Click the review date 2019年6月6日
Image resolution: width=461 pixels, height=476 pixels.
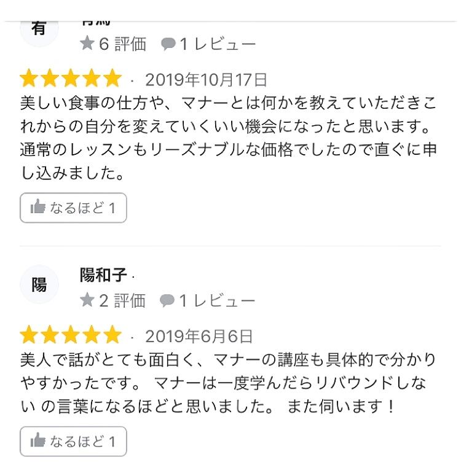(x=199, y=336)
